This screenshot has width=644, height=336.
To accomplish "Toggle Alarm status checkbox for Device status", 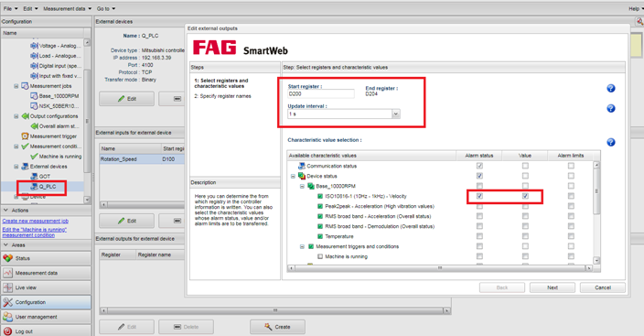I will point(479,176).
